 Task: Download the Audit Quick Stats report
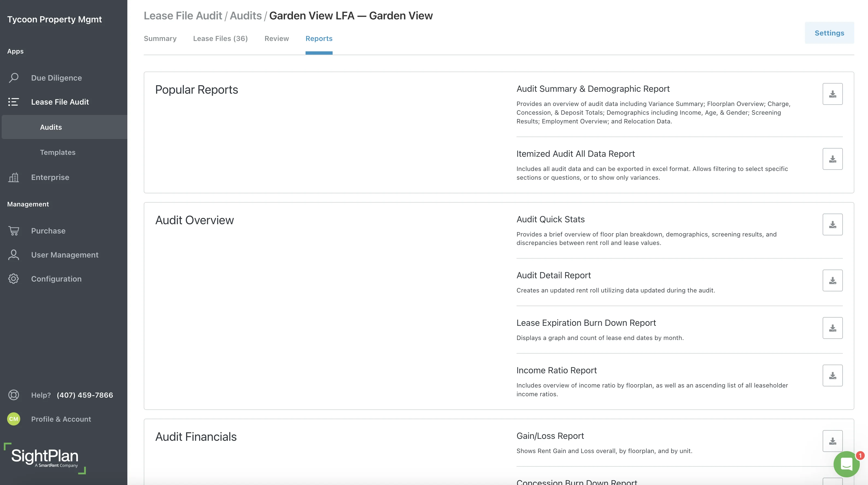pyautogui.click(x=832, y=224)
